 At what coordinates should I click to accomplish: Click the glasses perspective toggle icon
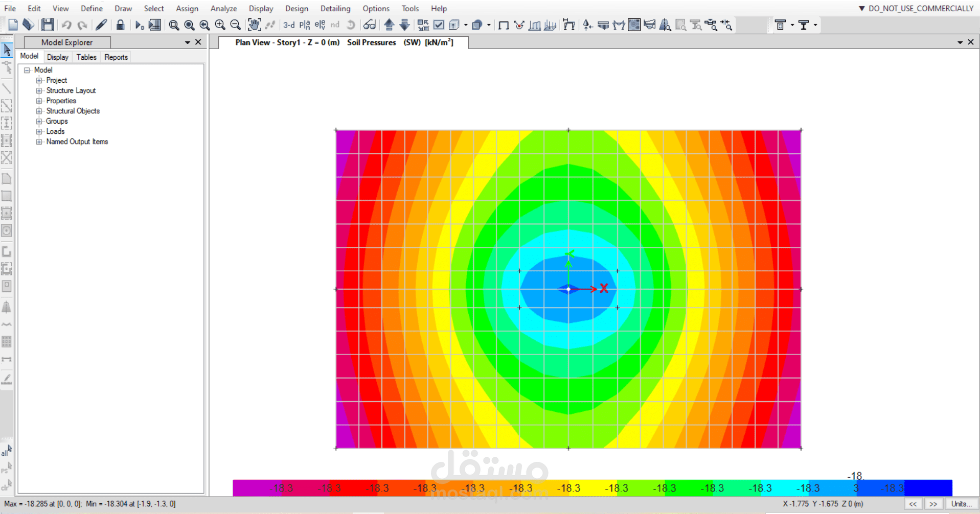click(369, 25)
